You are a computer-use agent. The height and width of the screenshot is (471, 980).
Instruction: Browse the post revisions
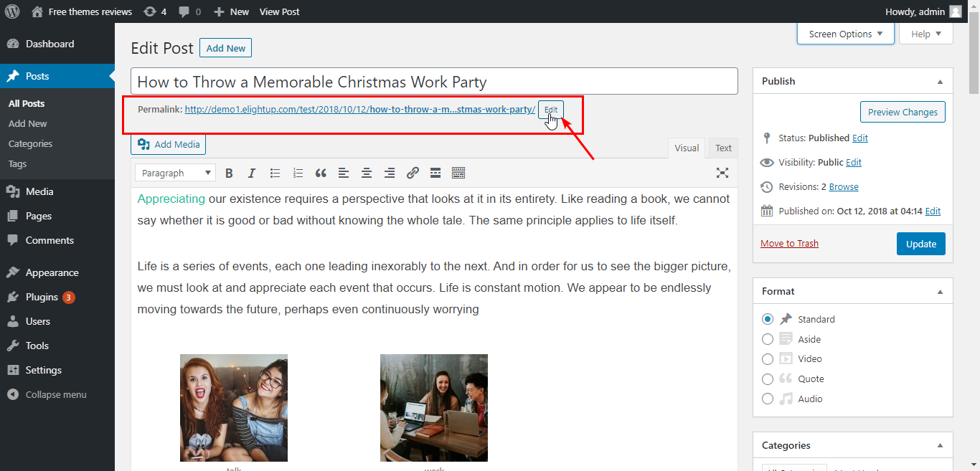pos(844,186)
